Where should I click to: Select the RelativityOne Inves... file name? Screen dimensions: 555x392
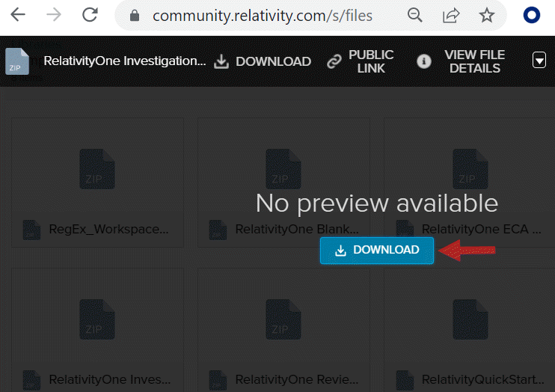click(110, 379)
